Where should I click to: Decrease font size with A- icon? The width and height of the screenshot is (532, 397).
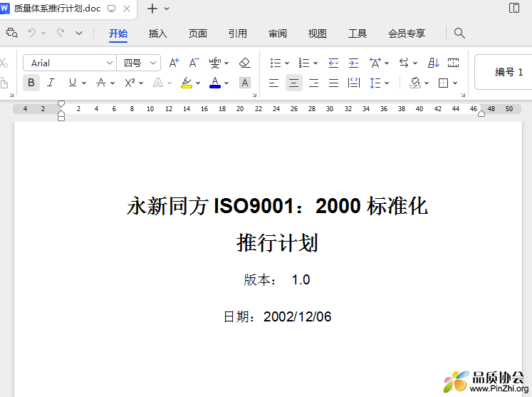194,63
